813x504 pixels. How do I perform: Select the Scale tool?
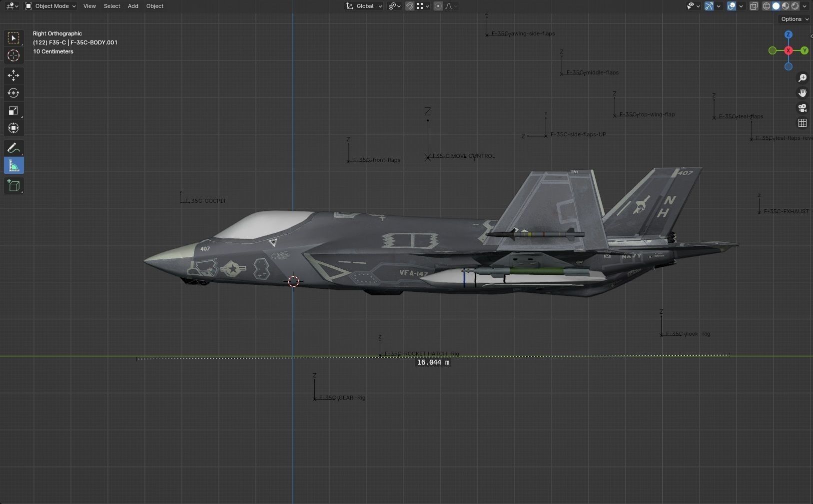tap(13, 110)
